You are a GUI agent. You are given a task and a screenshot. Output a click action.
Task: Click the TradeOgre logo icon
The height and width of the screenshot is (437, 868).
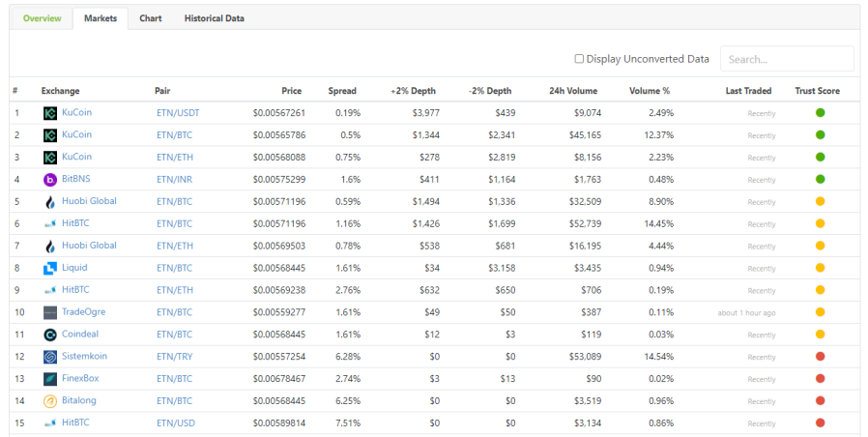[x=50, y=312]
